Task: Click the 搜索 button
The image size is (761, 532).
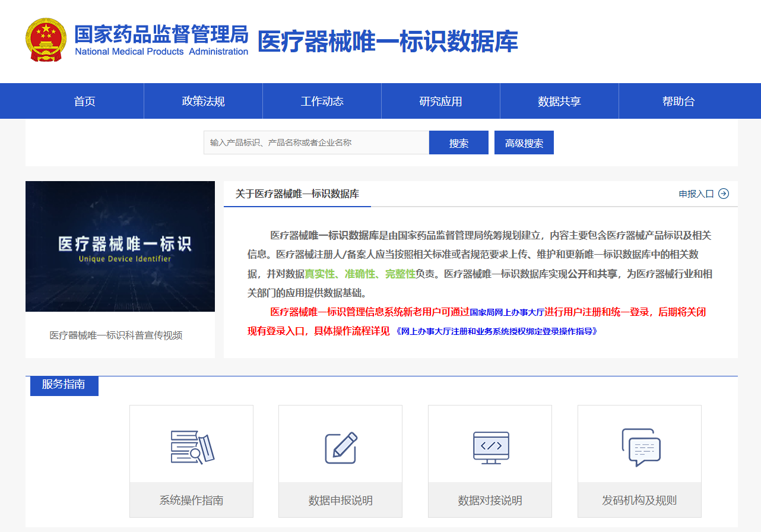Action: tap(459, 142)
